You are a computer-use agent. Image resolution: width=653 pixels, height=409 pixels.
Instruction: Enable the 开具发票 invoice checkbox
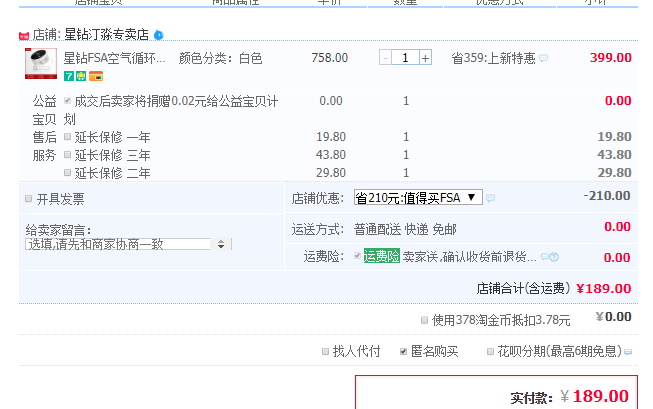pyautogui.click(x=28, y=198)
